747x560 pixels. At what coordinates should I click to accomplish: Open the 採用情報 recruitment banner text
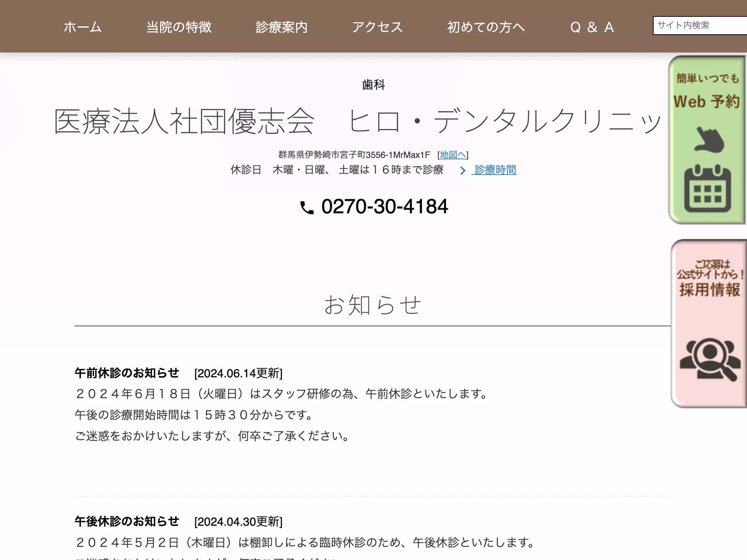(709, 289)
